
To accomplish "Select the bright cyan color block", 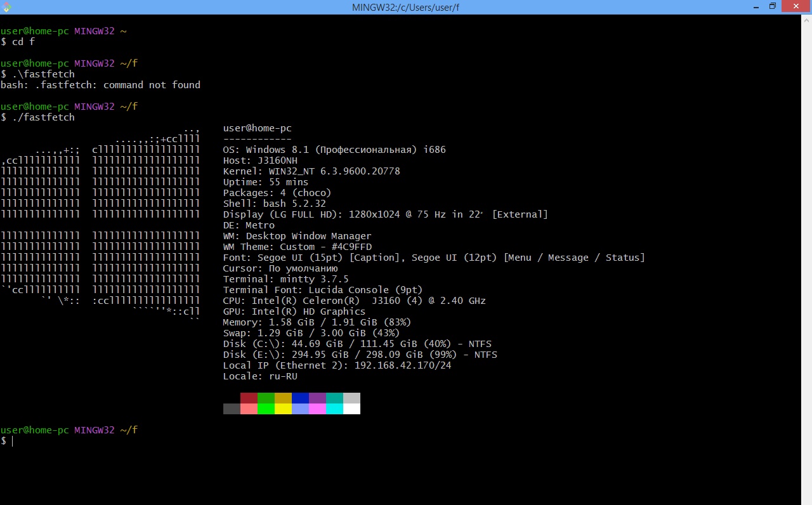I will tap(334, 409).
